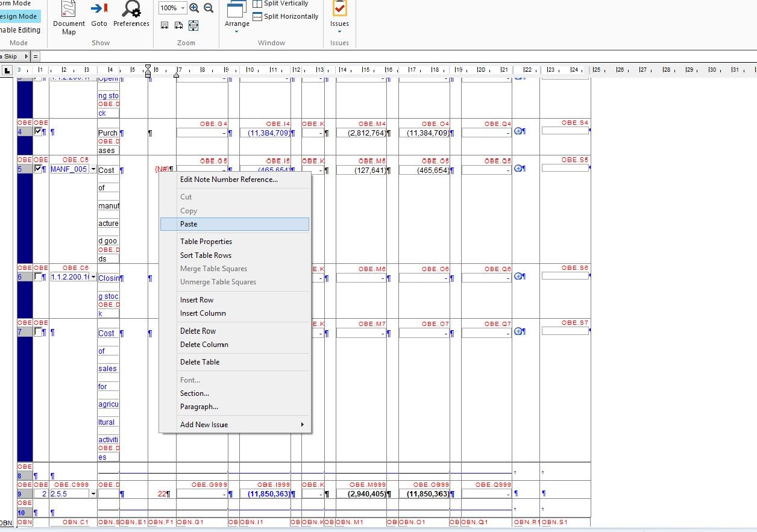This screenshot has height=532, width=757.
Task: Click the first-line indent marker on the ruler
Action: pyautogui.click(x=148, y=67)
